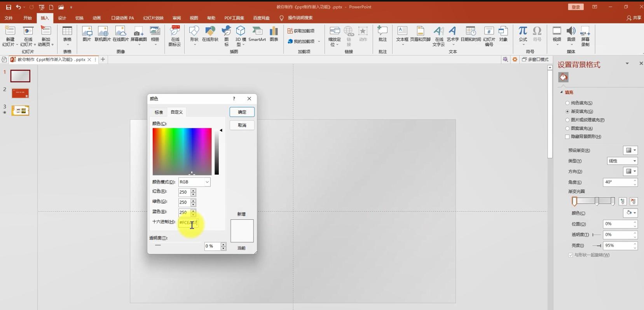Insert a table using 表格 icon
This screenshot has height=310, width=644.
[67, 34]
